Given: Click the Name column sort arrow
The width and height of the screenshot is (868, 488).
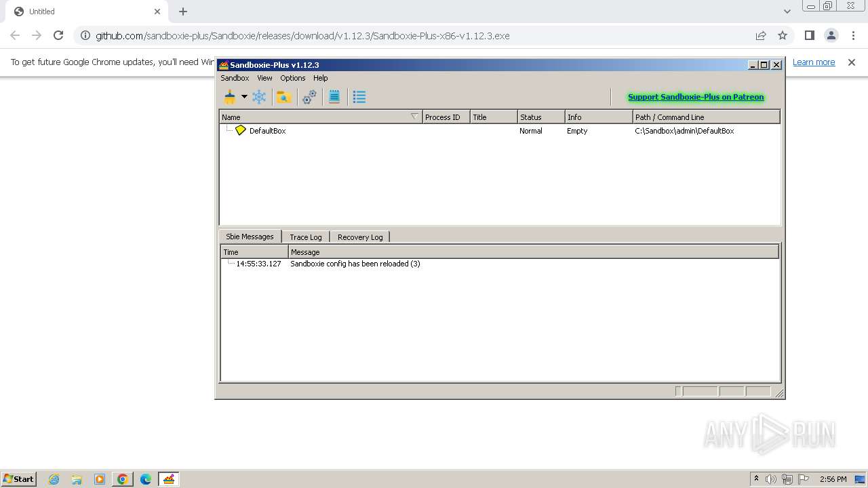Looking at the screenshot, I should (414, 117).
